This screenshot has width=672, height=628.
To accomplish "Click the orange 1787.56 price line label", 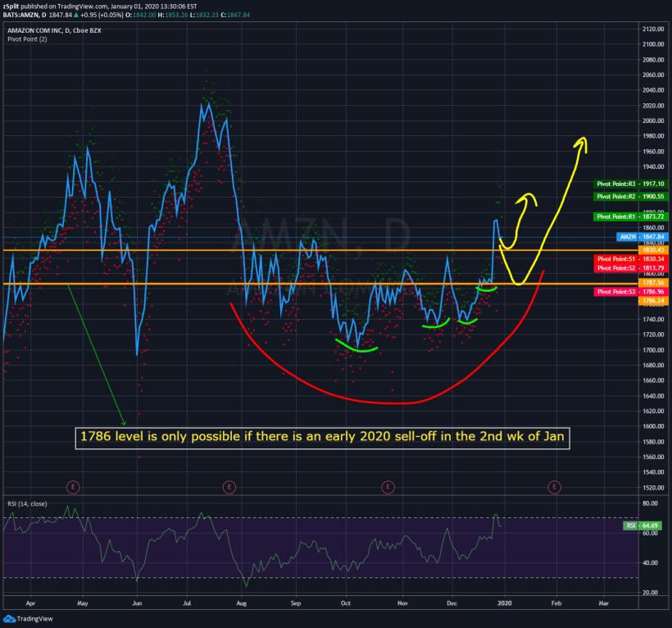I will point(657,282).
